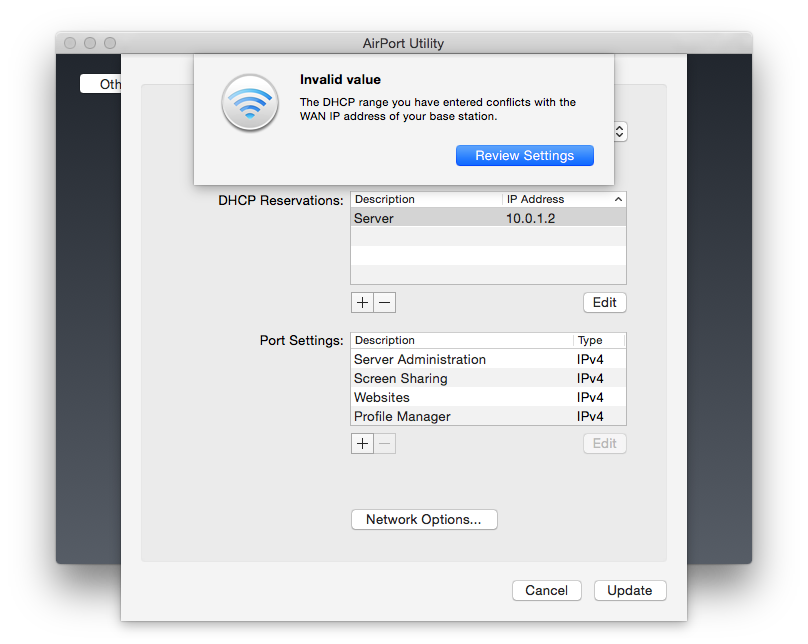Screen dimensions: 808x644
Task: Click the Other button in background window
Action: 101,84
